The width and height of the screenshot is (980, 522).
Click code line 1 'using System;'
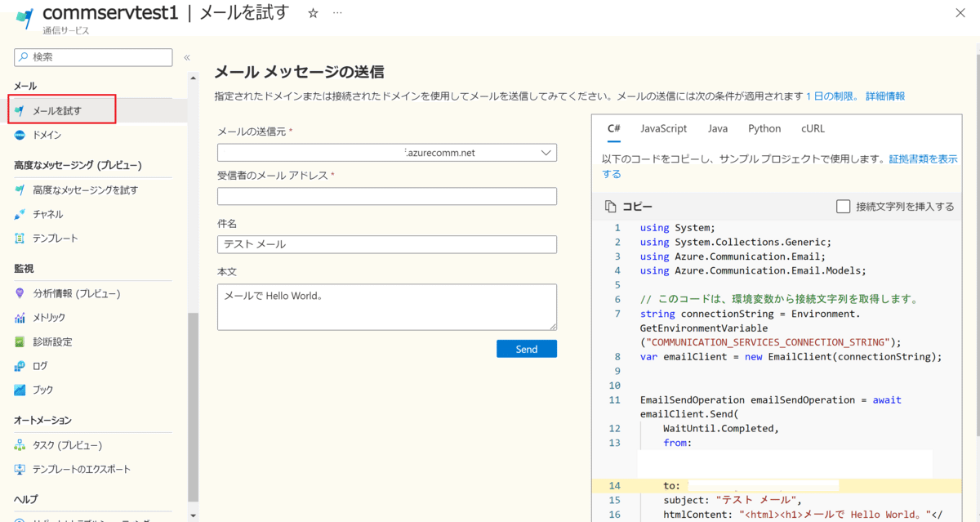[x=678, y=228]
